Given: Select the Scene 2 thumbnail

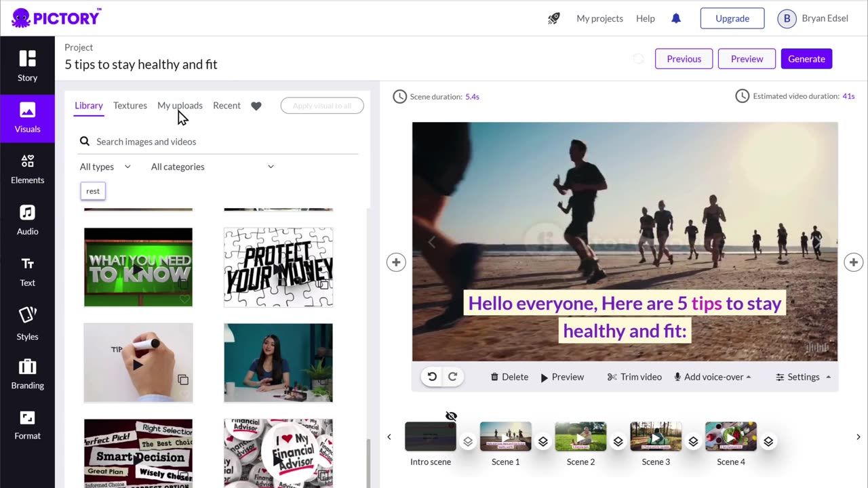Looking at the screenshot, I should (x=580, y=436).
